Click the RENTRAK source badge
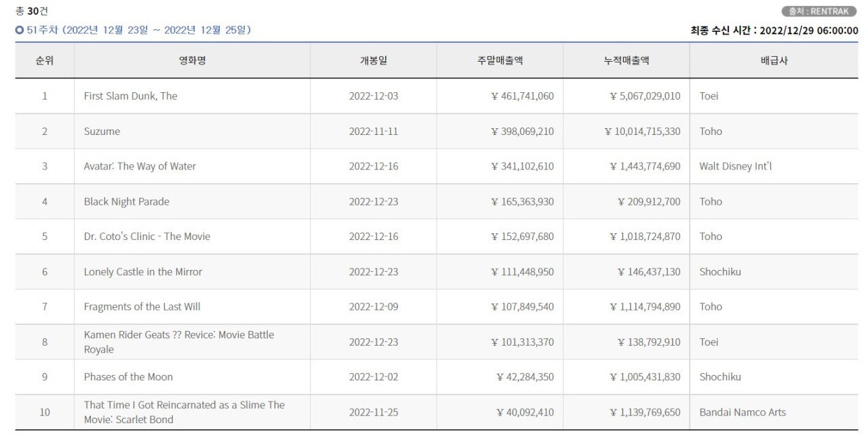The width and height of the screenshot is (868, 436). (819, 12)
